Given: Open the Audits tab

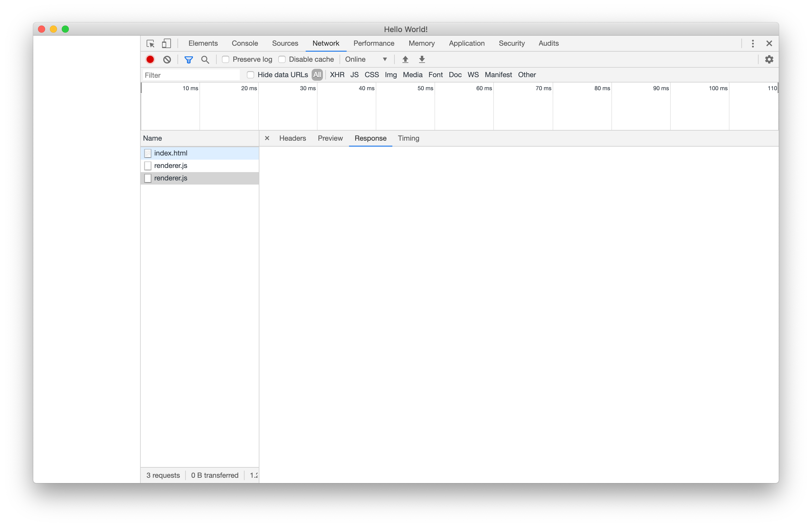Looking at the screenshot, I should click(549, 43).
